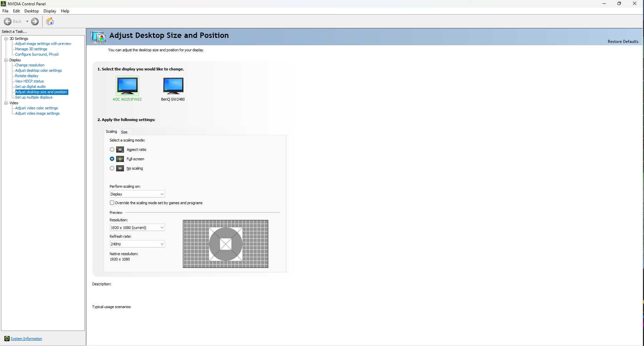
Task: Click the scaling preview test pattern
Action: (225, 244)
